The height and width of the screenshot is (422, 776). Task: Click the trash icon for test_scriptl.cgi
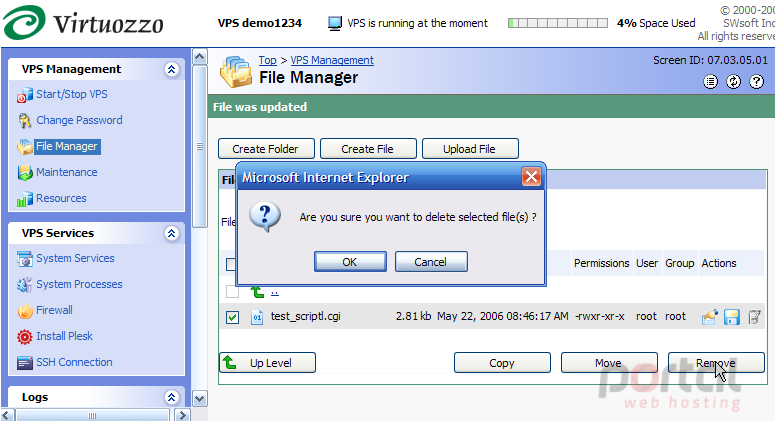click(x=754, y=317)
